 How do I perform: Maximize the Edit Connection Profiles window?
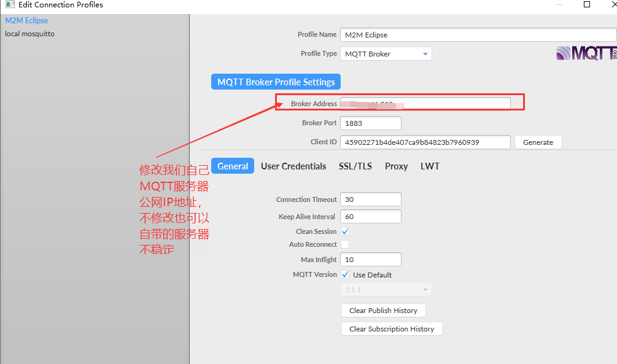pos(587,4)
